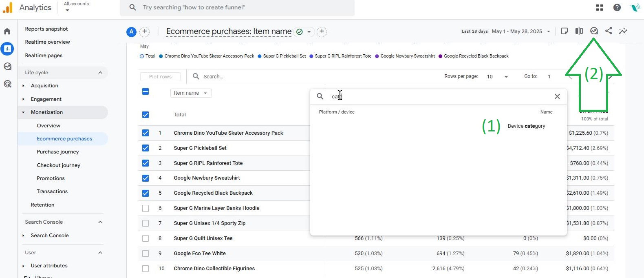Viewport: 644px width, 278px height.
Task: Open the Edit comparisons icon
Action: tap(579, 31)
